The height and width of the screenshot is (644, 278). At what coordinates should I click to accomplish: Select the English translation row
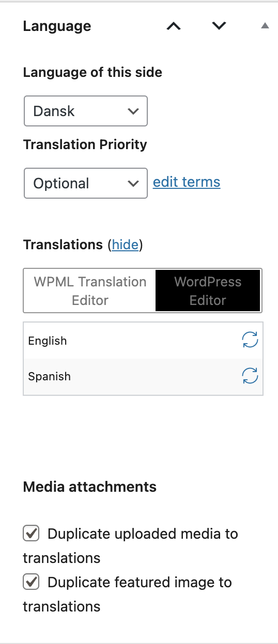(143, 341)
